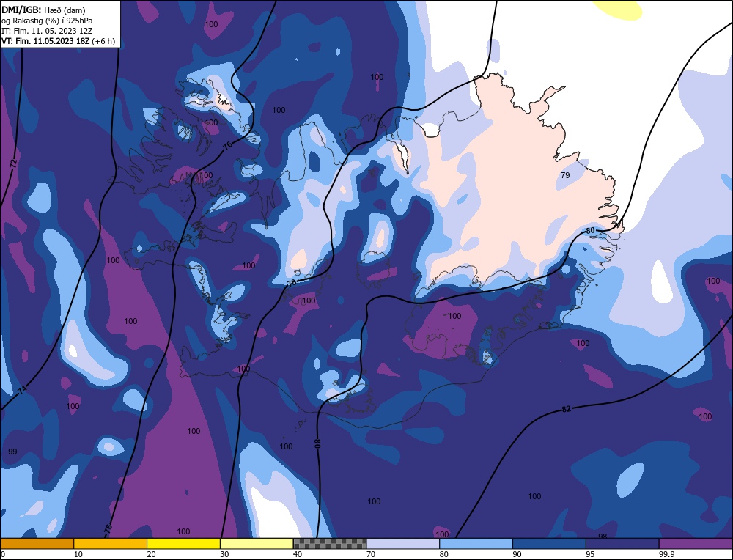
Task: Click the title text 'DMI/IGB: Hæð (dam)'
Action: coord(43,10)
